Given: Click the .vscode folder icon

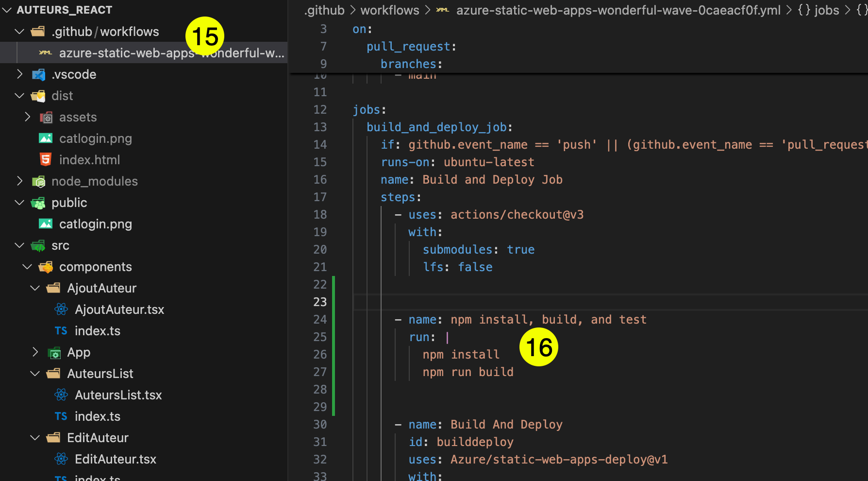Looking at the screenshot, I should pos(38,74).
